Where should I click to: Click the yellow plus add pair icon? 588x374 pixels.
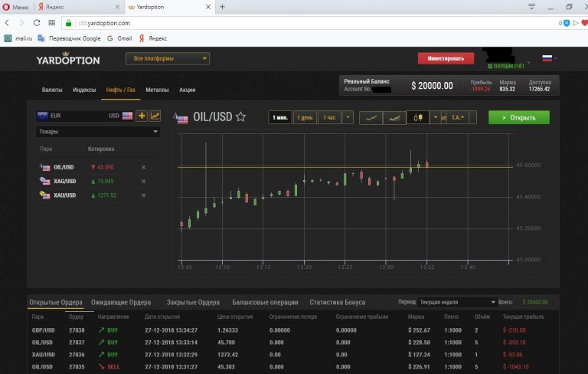[142, 116]
